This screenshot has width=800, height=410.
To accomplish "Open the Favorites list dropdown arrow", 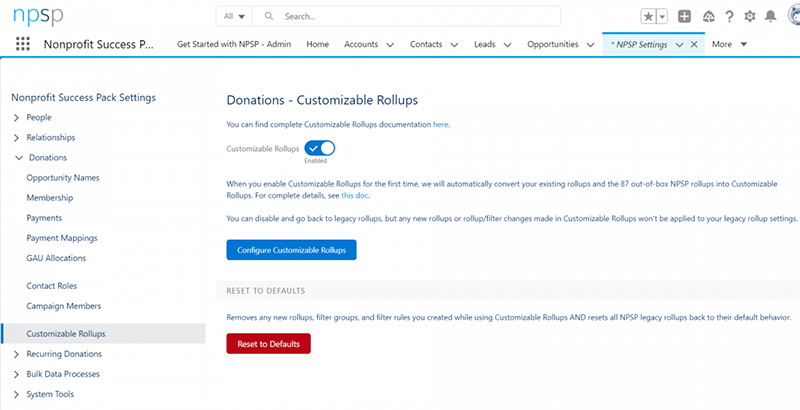I will 662,16.
